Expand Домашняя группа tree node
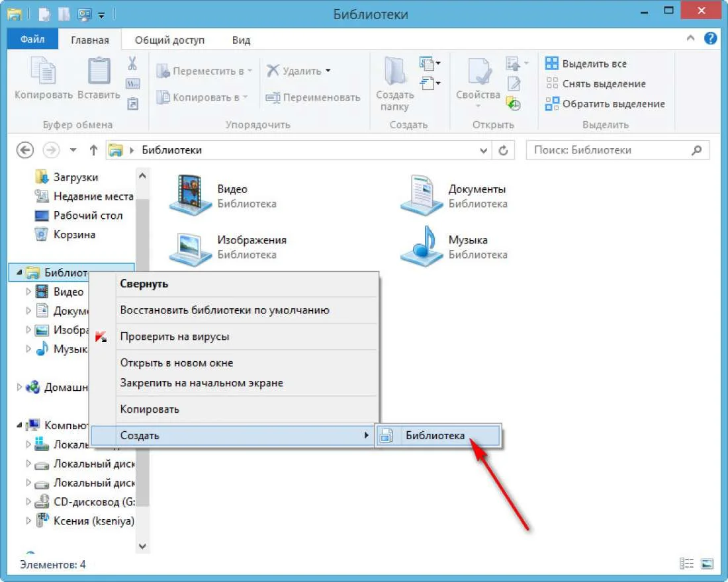 pyautogui.click(x=19, y=387)
